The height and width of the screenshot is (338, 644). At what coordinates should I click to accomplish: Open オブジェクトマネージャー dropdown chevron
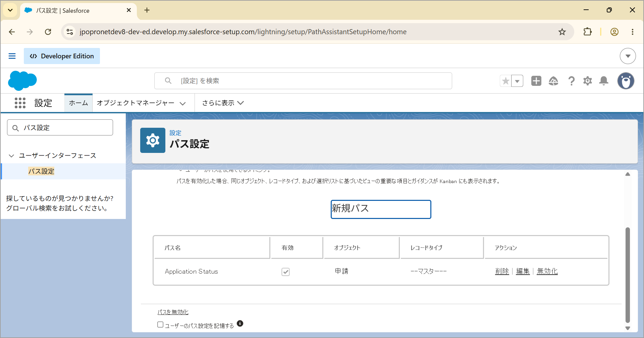183,103
